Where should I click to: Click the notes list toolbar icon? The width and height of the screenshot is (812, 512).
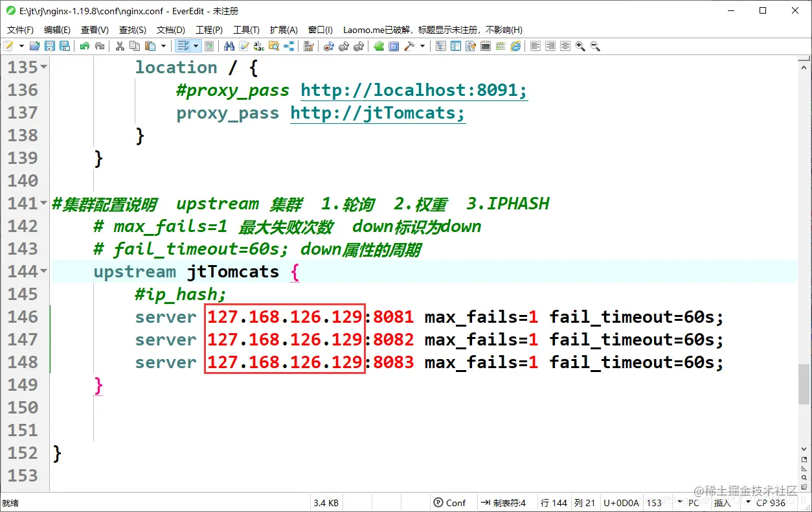(471, 46)
